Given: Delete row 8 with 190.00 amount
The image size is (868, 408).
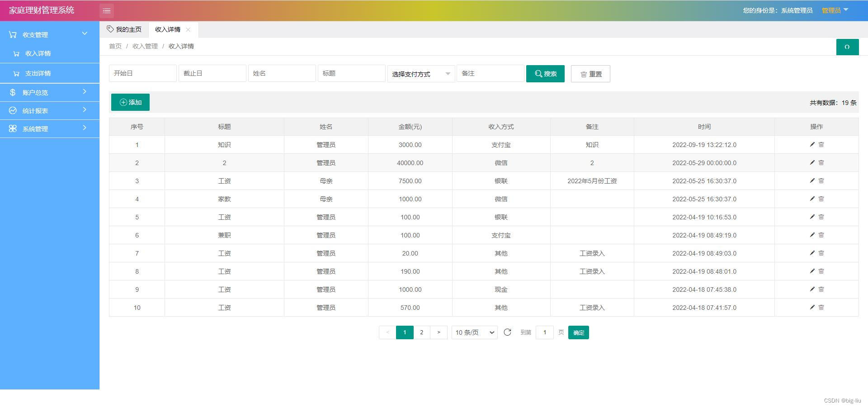Looking at the screenshot, I should (821, 271).
